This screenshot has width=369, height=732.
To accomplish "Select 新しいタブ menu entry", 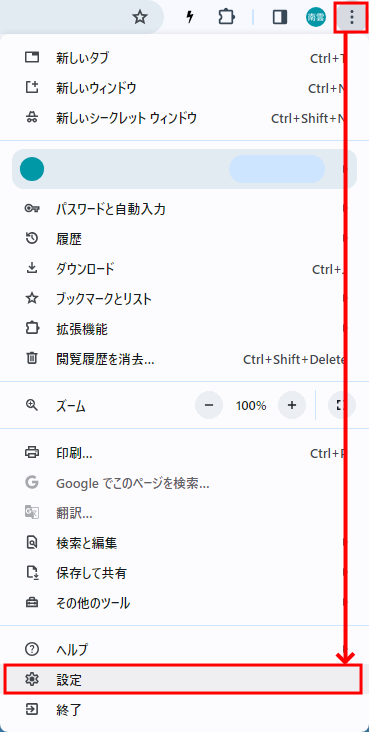I will [182, 58].
